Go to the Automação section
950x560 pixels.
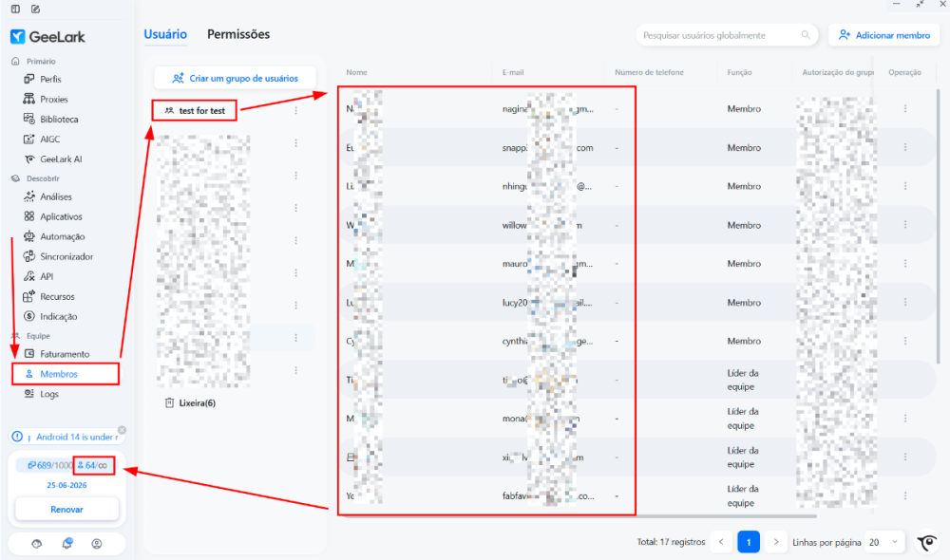coord(54,236)
